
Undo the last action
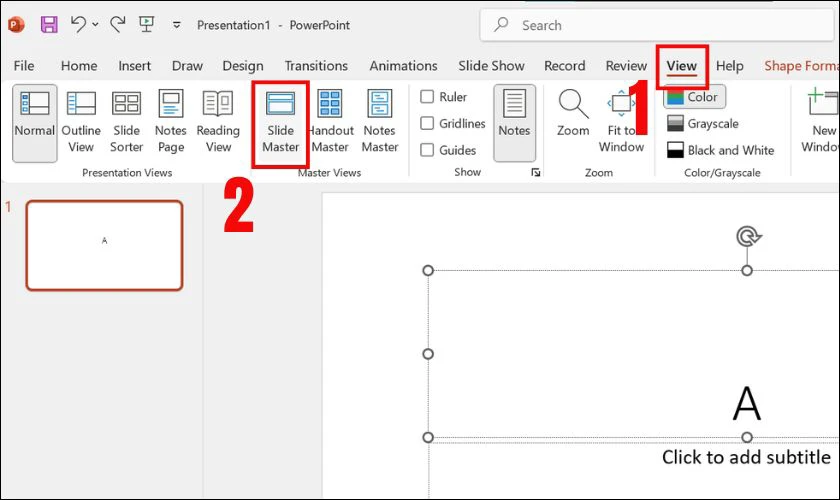click(78, 24)
